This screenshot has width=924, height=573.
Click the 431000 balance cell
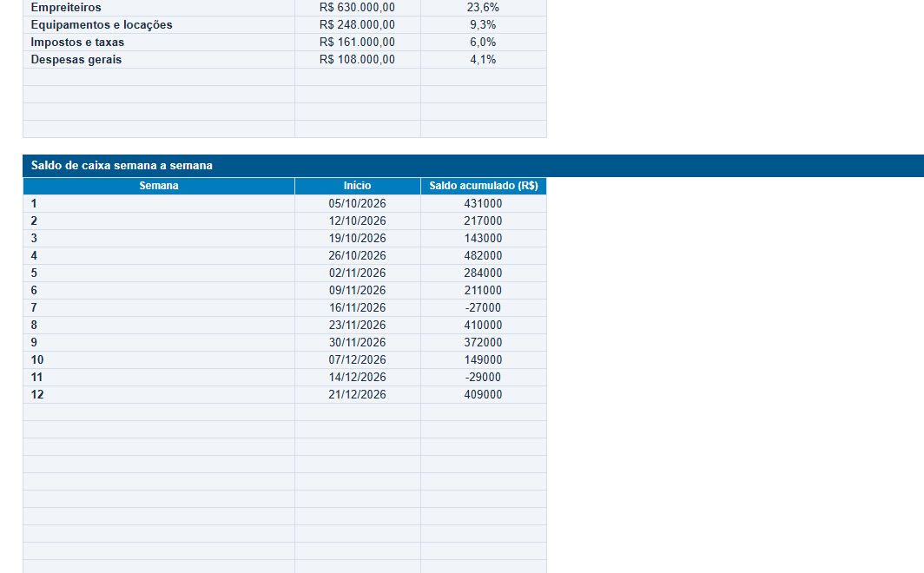[484, 204]
